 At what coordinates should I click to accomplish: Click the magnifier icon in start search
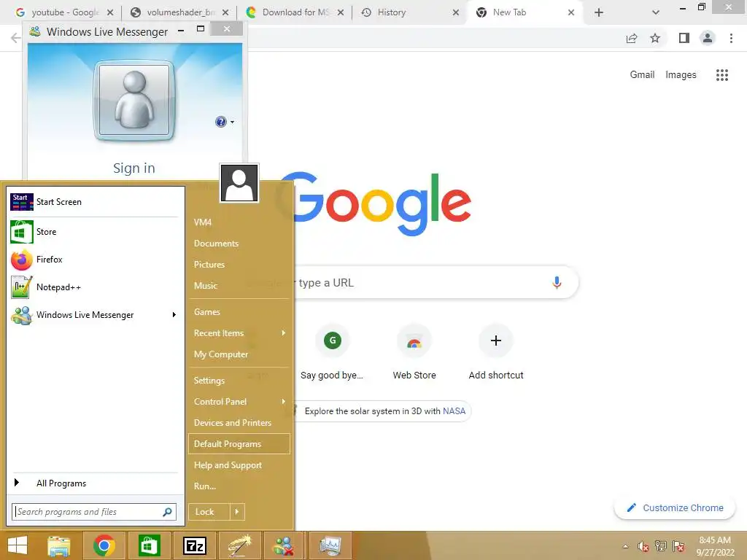click(167, 512)
